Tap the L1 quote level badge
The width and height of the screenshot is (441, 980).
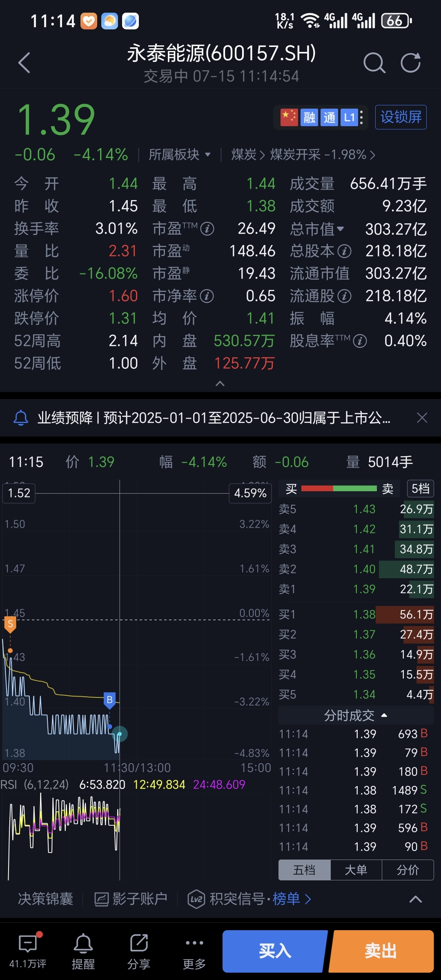click(349, 118)
